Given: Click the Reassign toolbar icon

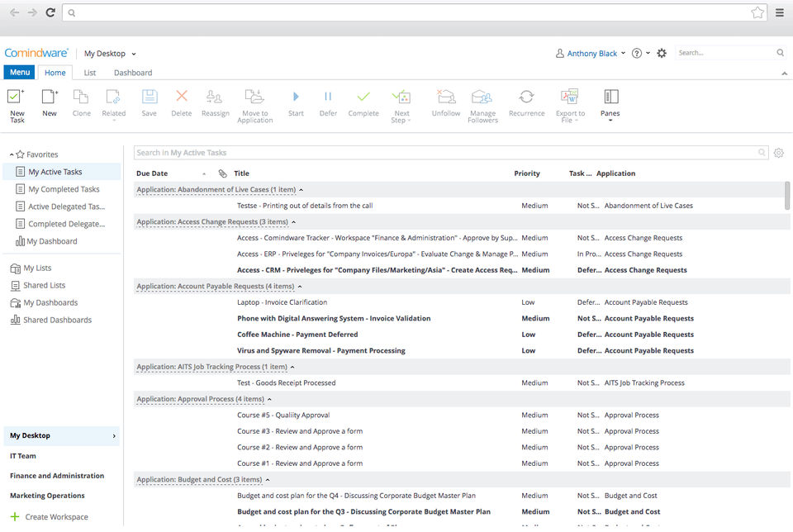Looking at the screenshot, I should [215, 97].
